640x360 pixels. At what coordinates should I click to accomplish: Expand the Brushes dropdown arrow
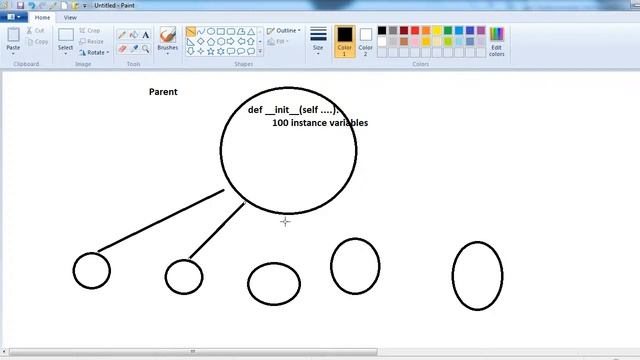(x=167, y=54)
